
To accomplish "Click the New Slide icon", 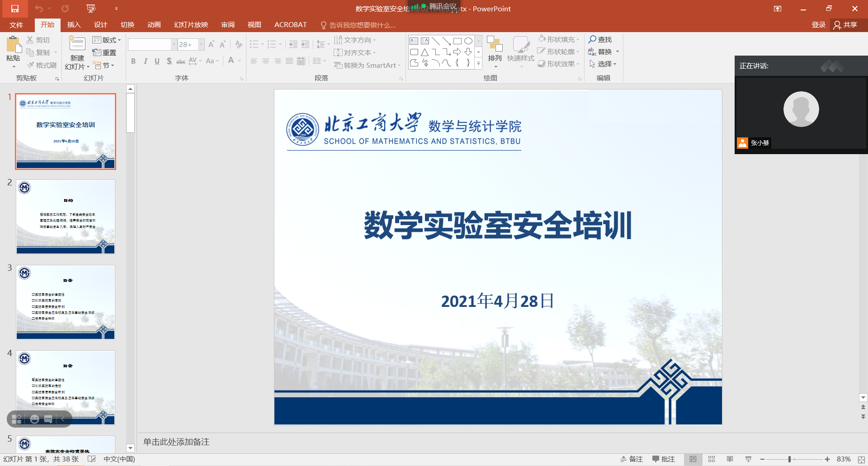I will (x=77, y=44).
